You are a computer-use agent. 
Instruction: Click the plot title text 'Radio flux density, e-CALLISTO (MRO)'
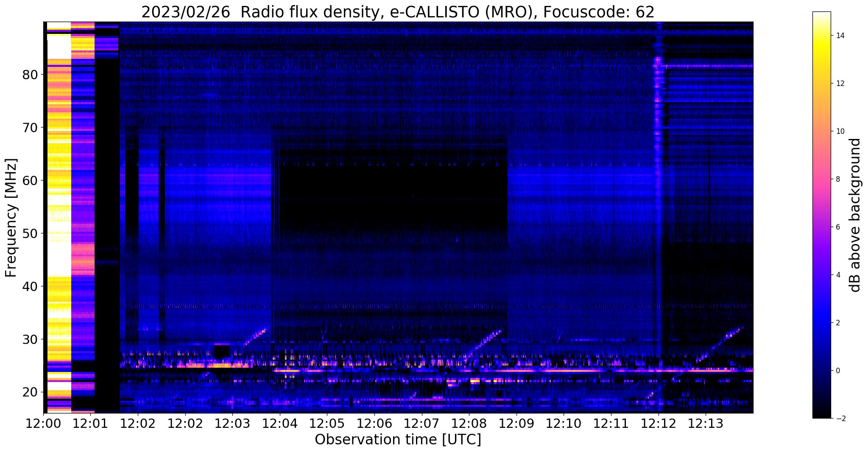(389, 12)
